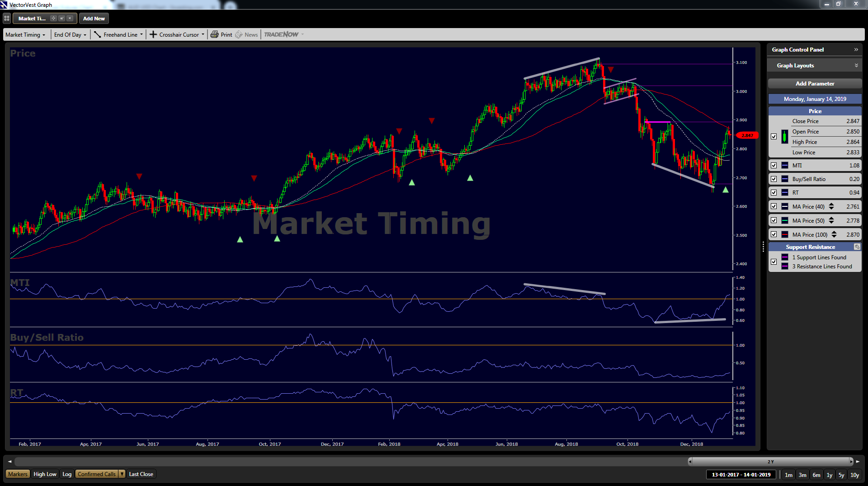Click the panel splitter dots handle
This screenshot has width=868, height=486.
(x=763, y=247)
